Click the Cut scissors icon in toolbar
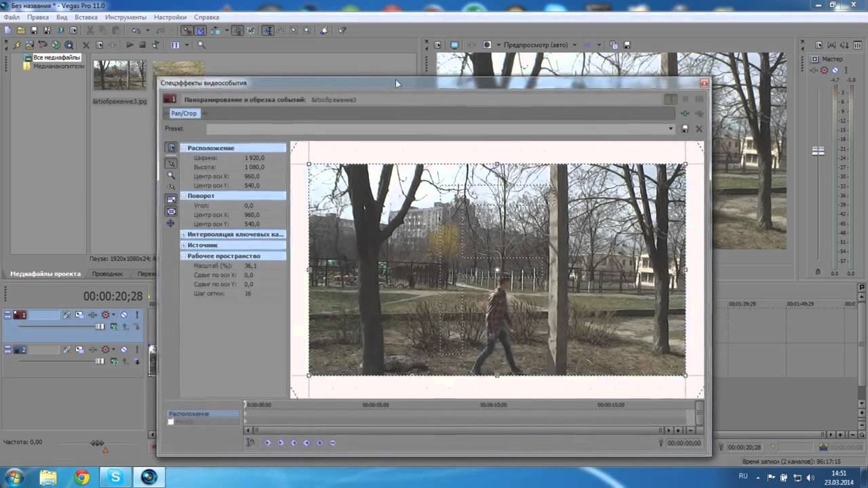This screenshot has width=868, height=488. [90, 30]
